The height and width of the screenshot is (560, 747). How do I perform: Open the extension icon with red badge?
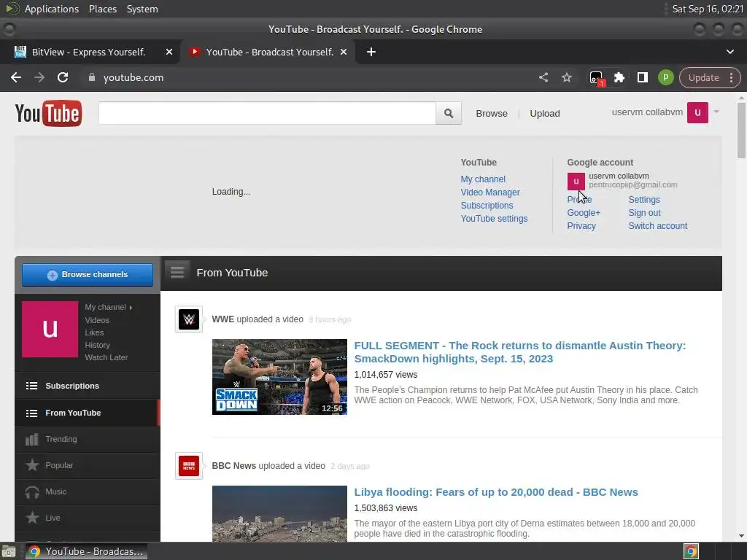coord(597,78)
